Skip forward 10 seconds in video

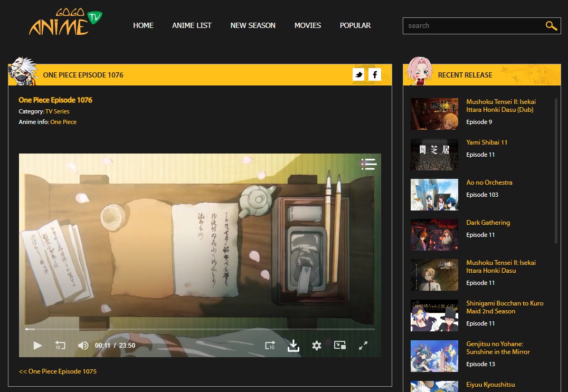270,346
